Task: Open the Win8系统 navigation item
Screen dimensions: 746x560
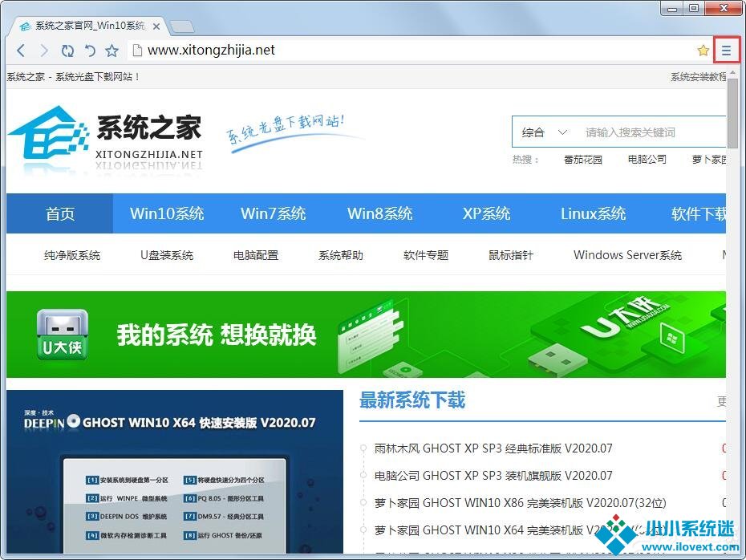Action: [379, 213]
